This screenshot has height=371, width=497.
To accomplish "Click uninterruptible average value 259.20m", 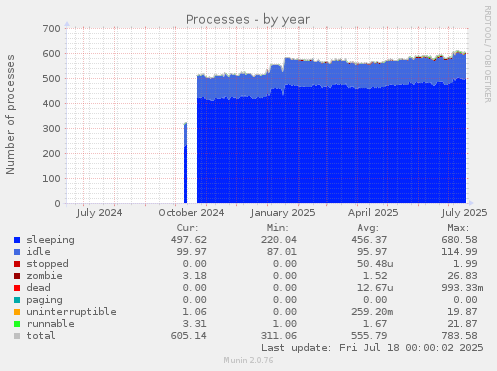I will [372, 312].
